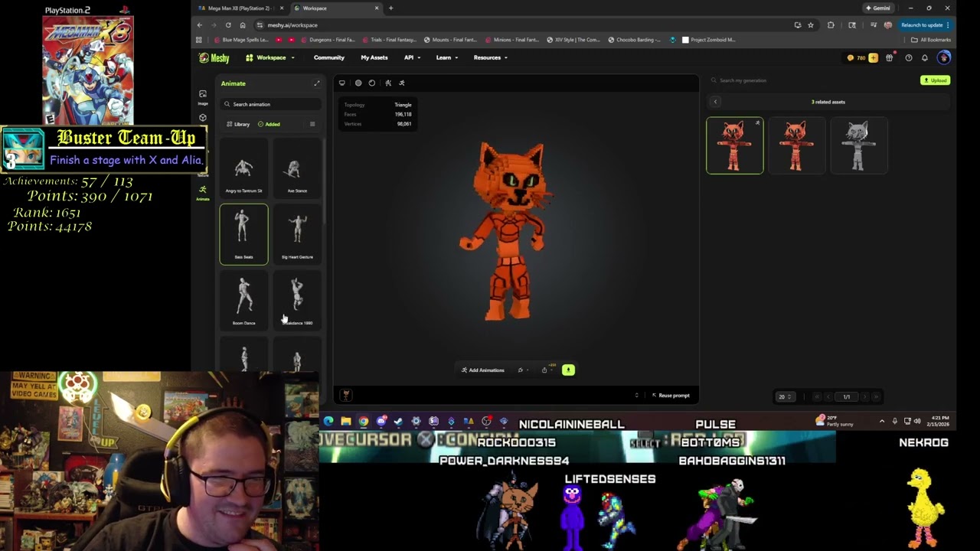
Task: Click Relaunch to update button
Action: tap(926, 24)
